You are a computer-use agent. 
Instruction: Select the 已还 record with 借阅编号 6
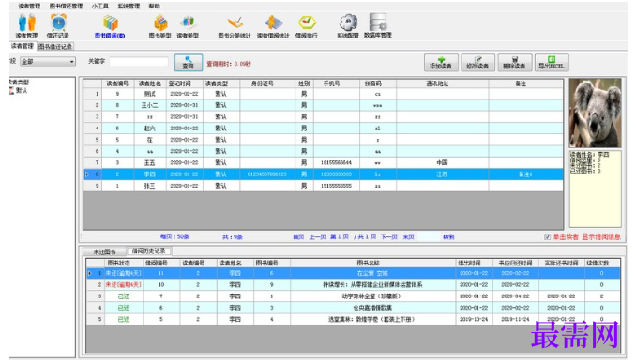click(353, 308)
